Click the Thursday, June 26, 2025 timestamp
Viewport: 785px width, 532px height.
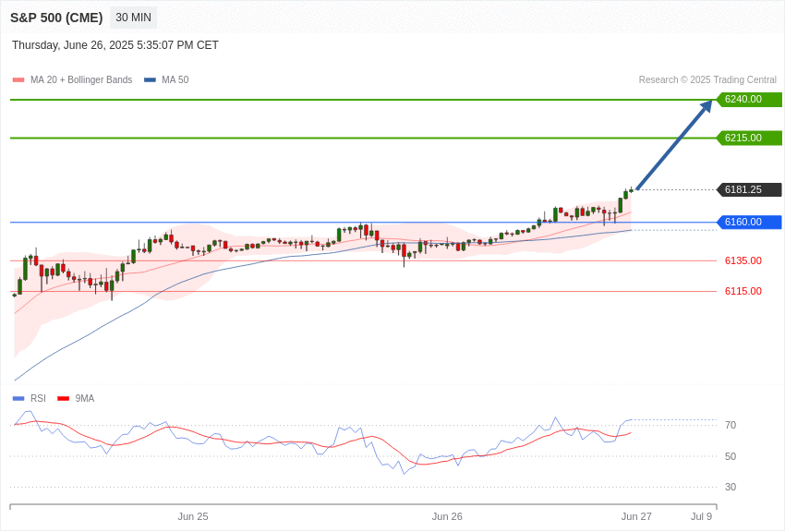coord(115,45)
